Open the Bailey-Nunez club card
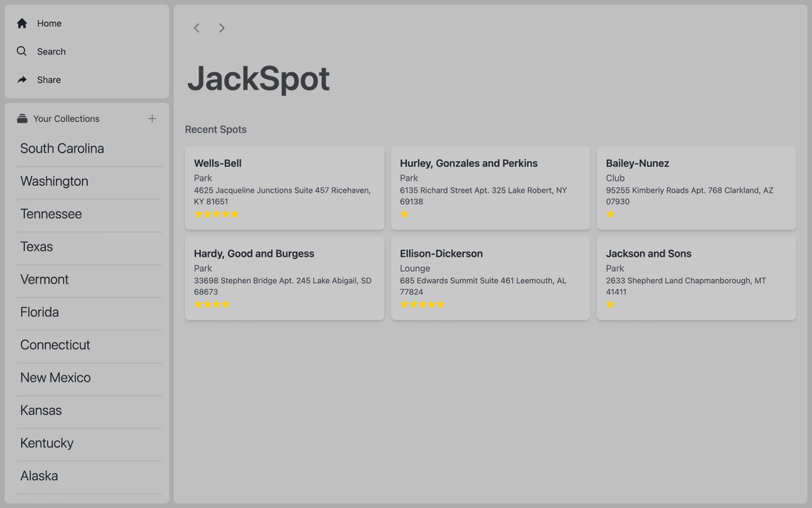This screenshot has width=812, height=508. pos(695,187)
